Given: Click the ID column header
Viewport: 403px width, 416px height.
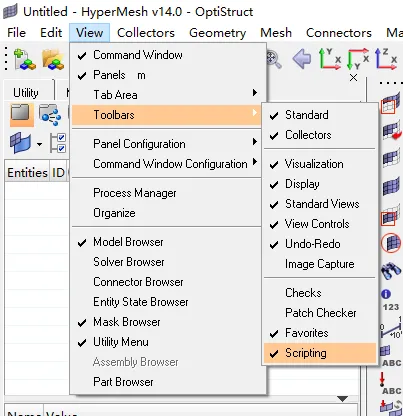Looking at the screenshot, I should (58, 173).
